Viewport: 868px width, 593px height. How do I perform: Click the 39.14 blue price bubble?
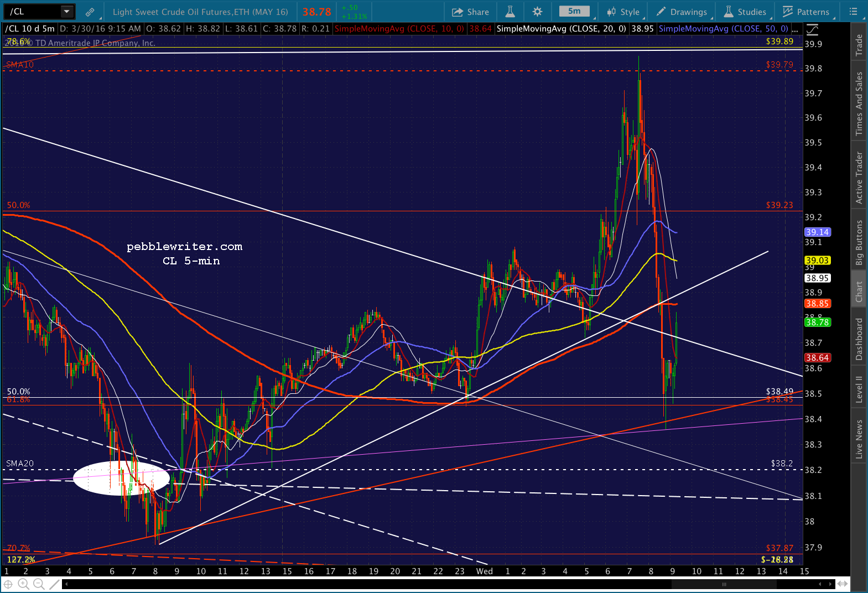coord(817,232)
